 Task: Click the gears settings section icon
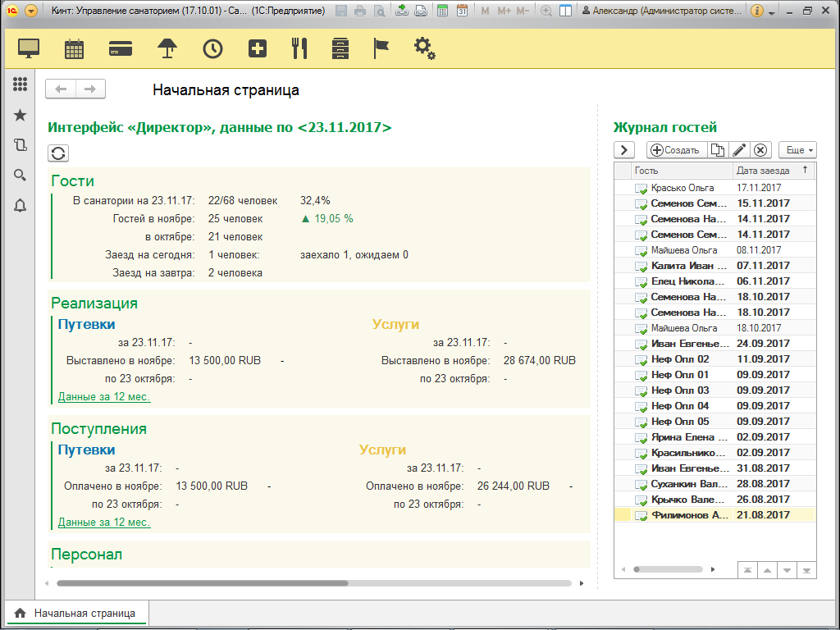[x=424, y=48]
